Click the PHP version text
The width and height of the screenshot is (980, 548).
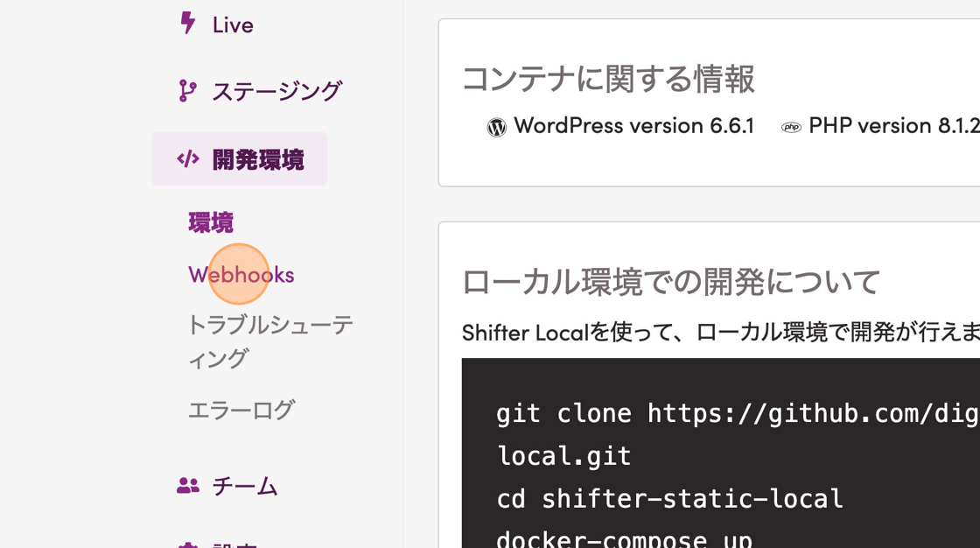[894, 126]
